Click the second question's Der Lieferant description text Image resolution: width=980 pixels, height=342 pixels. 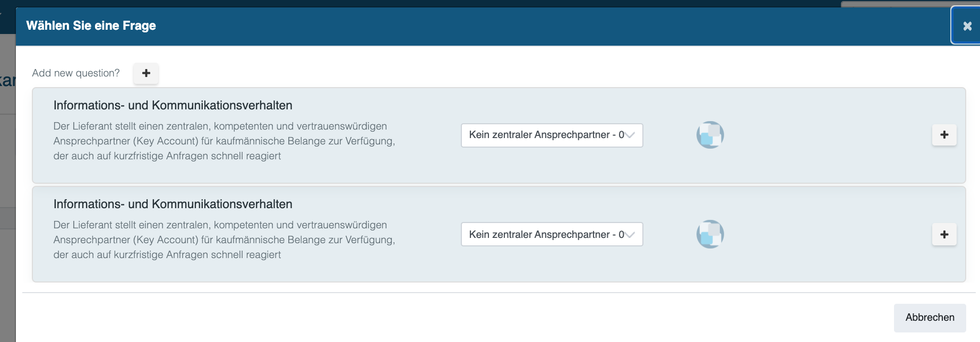tap(224, 240)
